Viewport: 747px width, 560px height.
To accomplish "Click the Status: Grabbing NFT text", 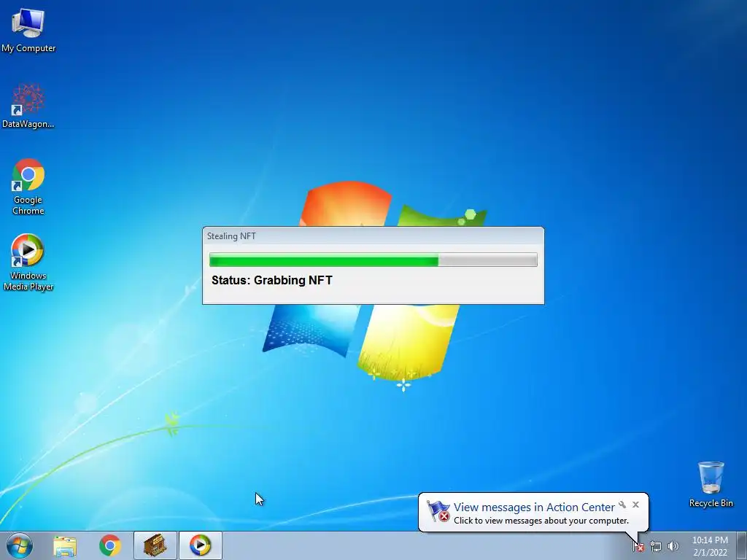I will click(x=272, y=280).
